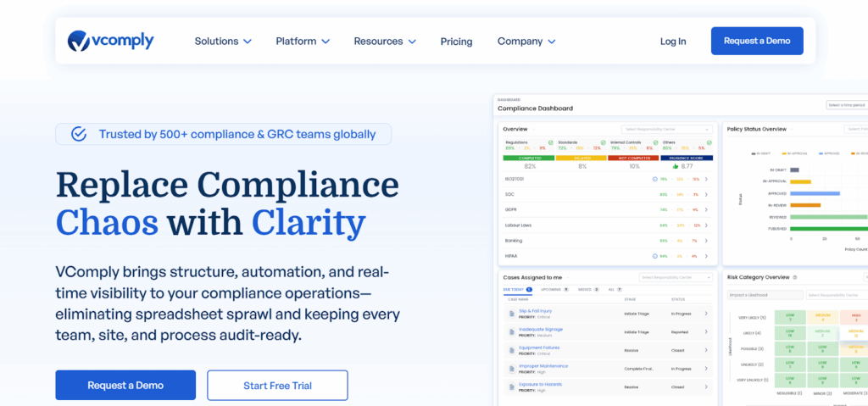Click green check next to Regulations

[x=551, y=142]
